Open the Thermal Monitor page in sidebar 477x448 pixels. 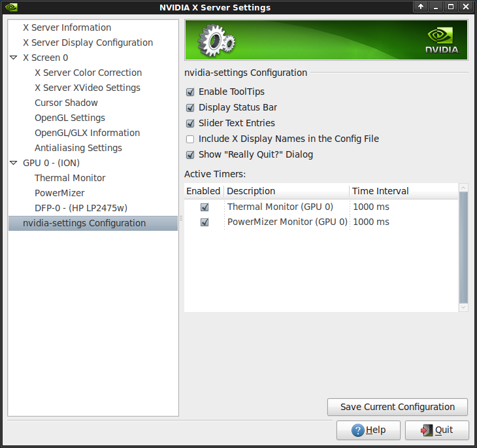70,178
